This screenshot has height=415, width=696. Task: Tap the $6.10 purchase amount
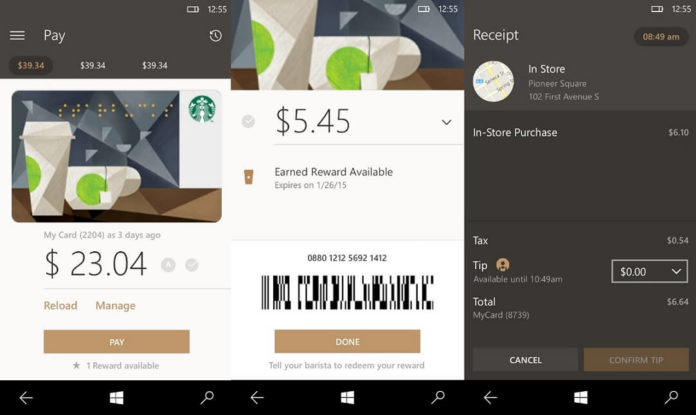[x=678, y=132]
